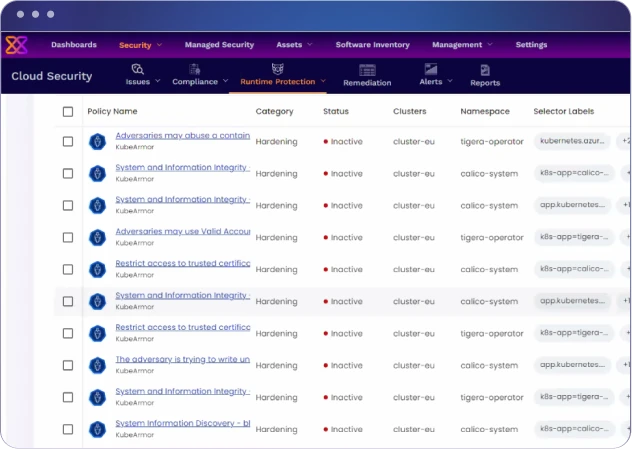Click the Remediation table icon
The width and height of the screenshot is (632, 449).
coord(367,70)
